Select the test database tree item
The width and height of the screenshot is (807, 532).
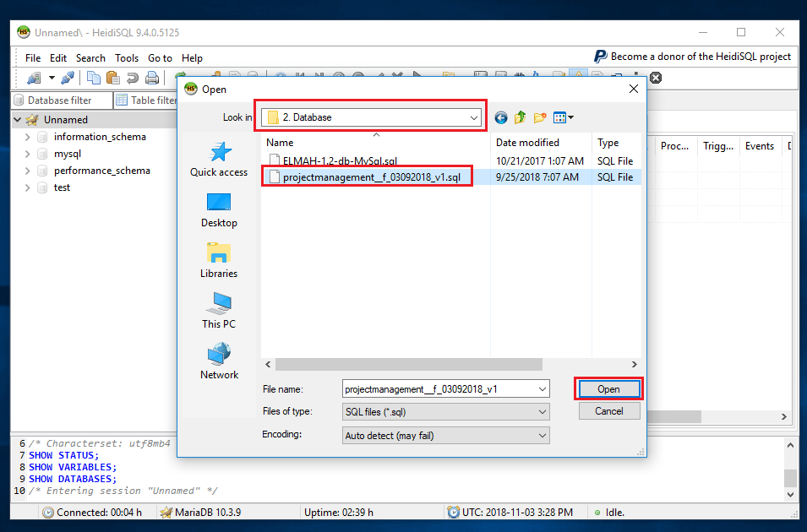click(62, 187)
